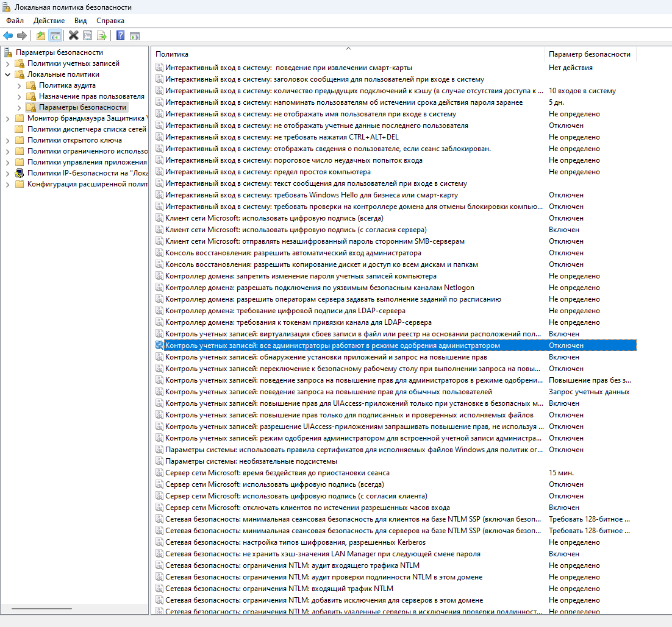The image size is (672, 627).
Task: Click the blue Back arrow in toolbar
Action: pos(8,35)
